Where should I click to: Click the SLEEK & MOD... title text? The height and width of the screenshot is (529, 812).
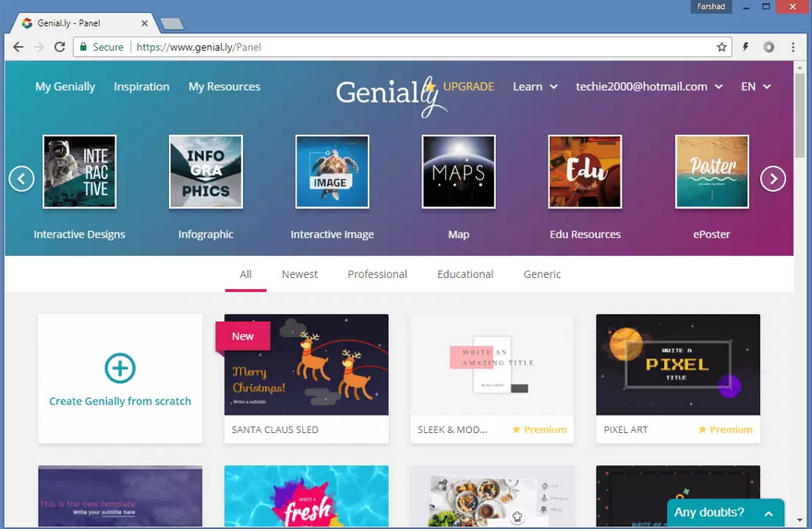[x=452, y=429]
